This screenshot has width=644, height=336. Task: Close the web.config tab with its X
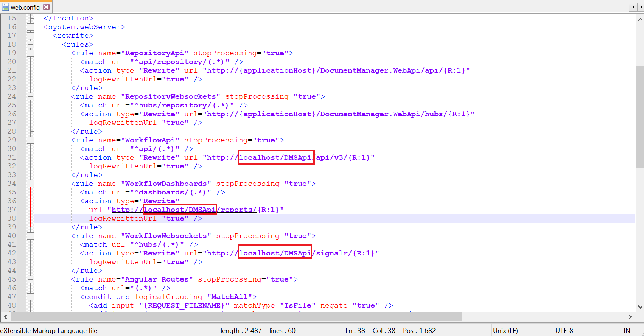pos(46,7)
